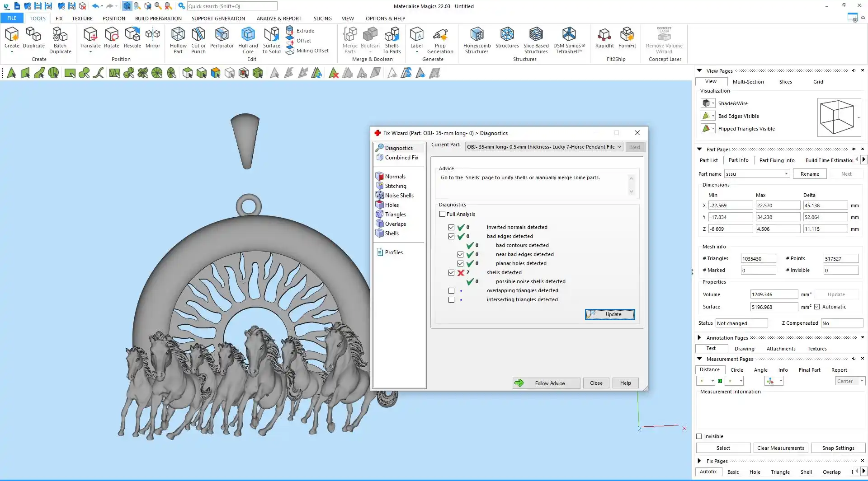Click the Advice box scroll-down arrow
The height and width of the screenshot is (481, 868).
[x=631, y=191]
